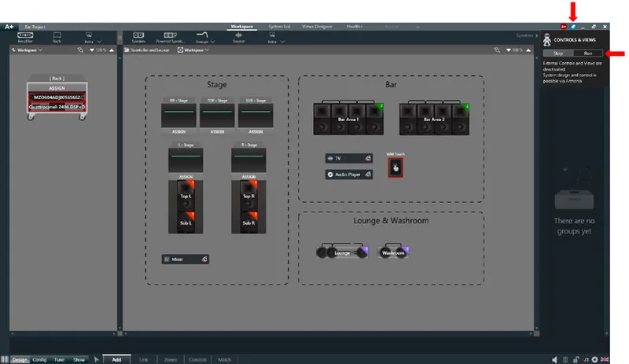Select the Controls tab in bottom bar

[x=197, y=359]
